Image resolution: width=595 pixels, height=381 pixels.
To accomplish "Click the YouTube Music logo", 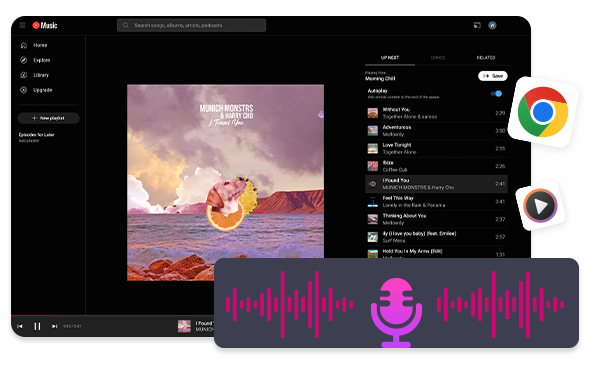I will point(45,25).
